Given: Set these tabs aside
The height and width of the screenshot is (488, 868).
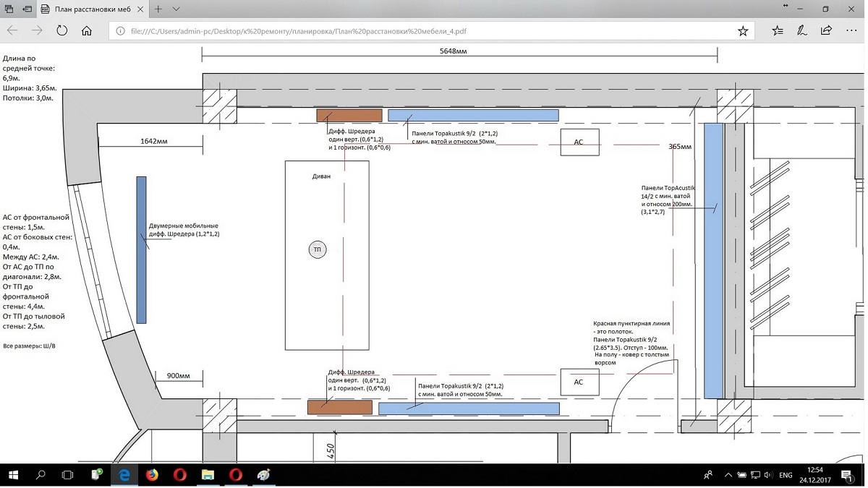Looking at the screenshot, I should 27,9.
